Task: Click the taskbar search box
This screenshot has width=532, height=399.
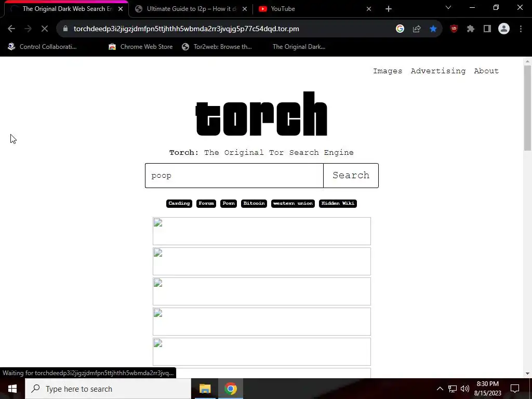Action: tap(108, 389)
